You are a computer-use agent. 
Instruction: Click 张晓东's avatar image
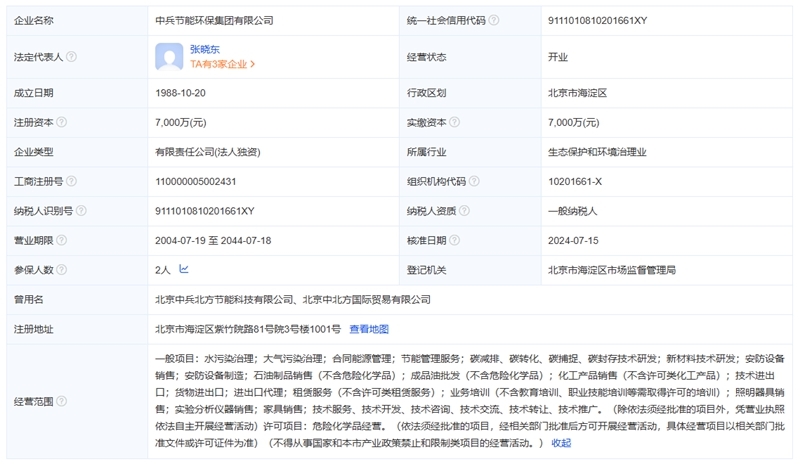169,56
